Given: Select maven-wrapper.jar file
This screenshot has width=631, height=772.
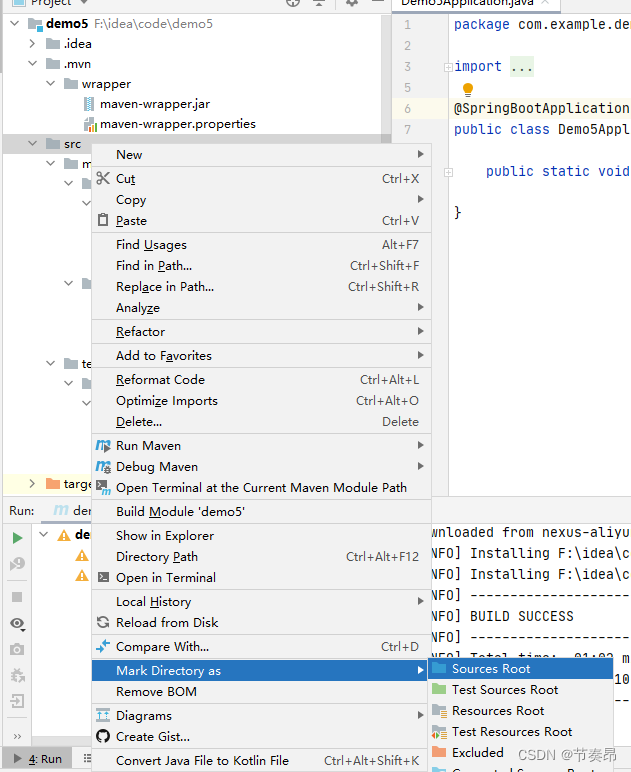Looking at the screenshot, I should [155, 104].
